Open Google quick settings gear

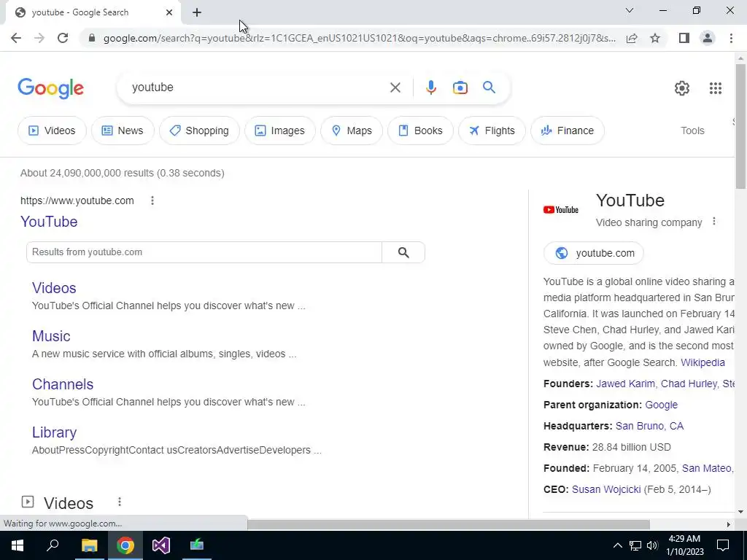[682, 88]
